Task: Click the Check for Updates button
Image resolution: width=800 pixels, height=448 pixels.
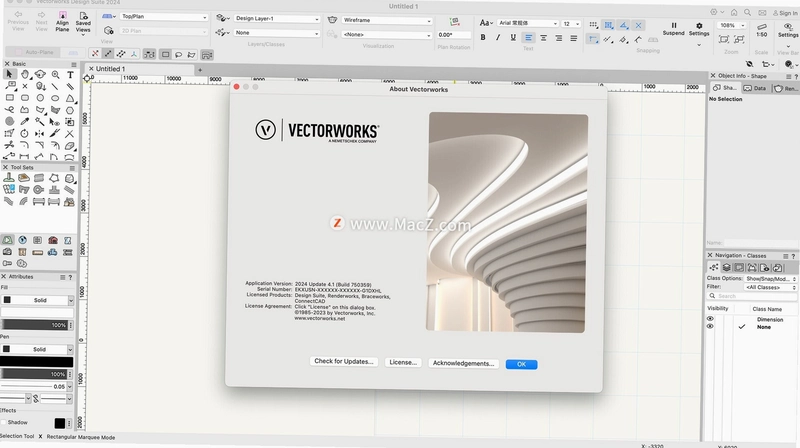Action: point(343,361)
